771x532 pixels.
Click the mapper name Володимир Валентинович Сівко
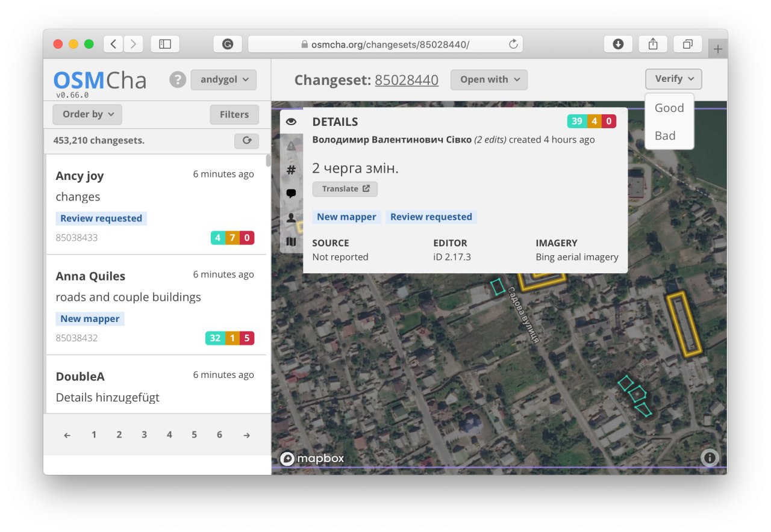392,140
